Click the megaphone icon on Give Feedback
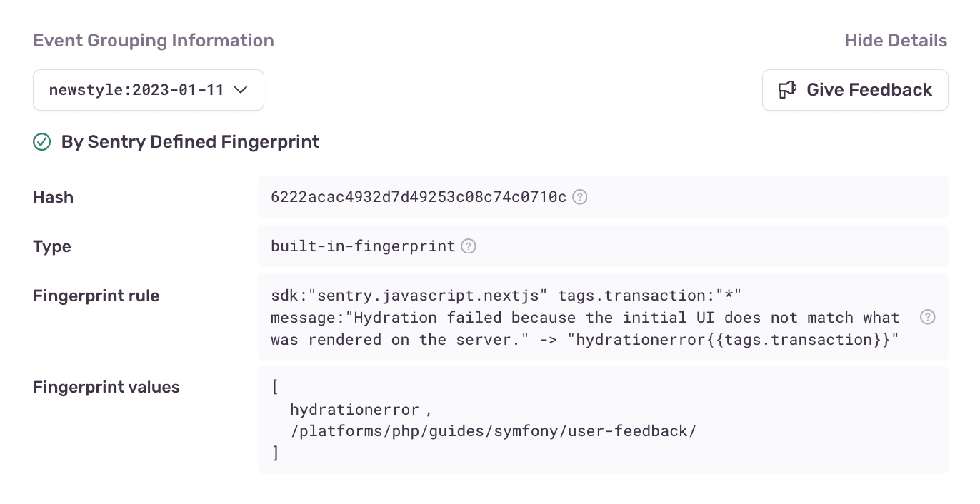Image resolution: width=980 pixels, height=504 pixels. pyautogui.click(x=788, y=90)
